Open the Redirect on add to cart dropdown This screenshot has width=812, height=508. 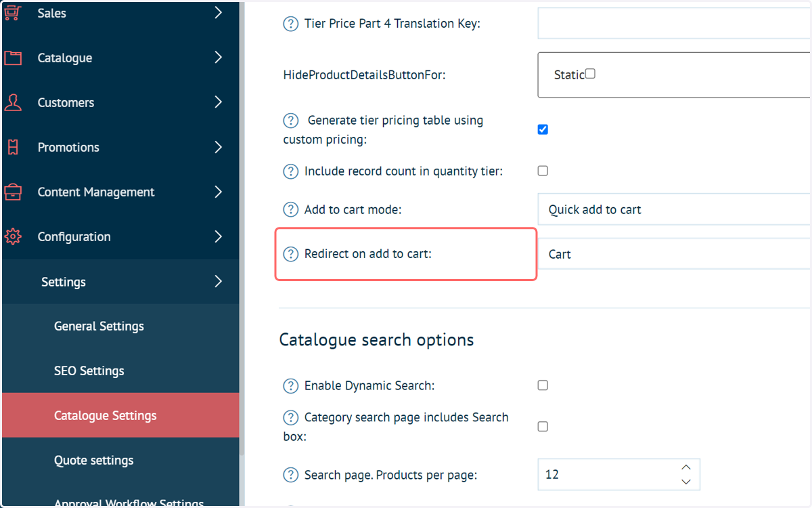click(675, 254)
